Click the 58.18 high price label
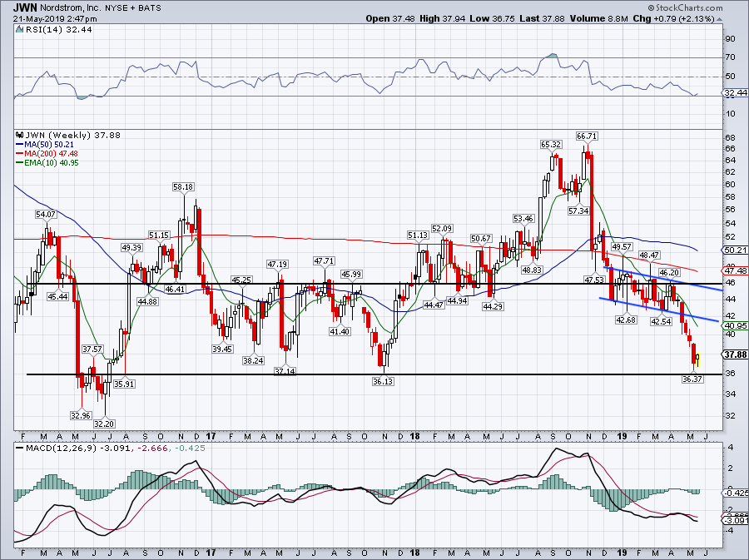749x560 pixels. tap(183, 187)
